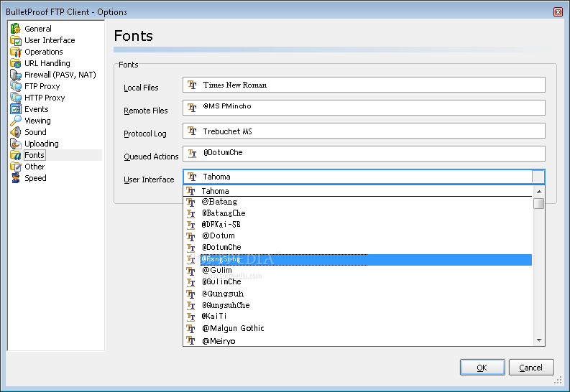
Task: Open the General options page
Action: tap(38, 29)
